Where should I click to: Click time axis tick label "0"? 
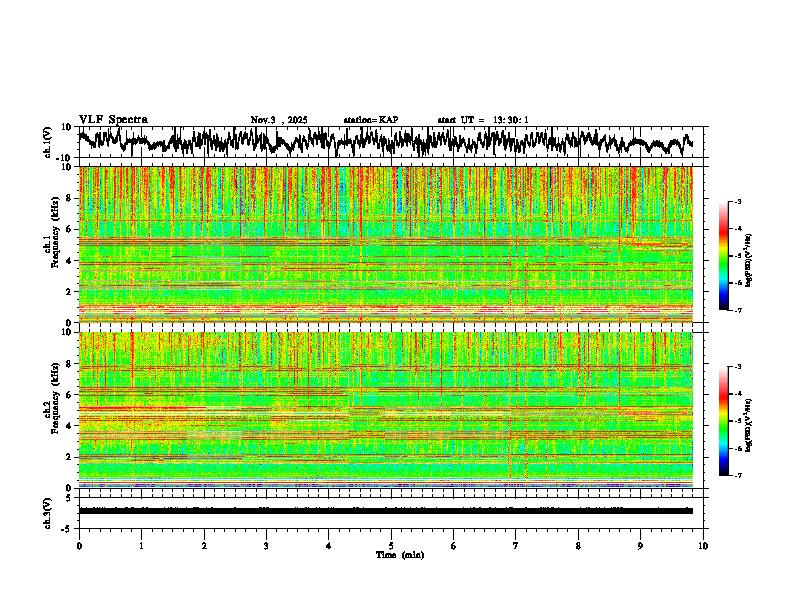(x=79, y=546)
